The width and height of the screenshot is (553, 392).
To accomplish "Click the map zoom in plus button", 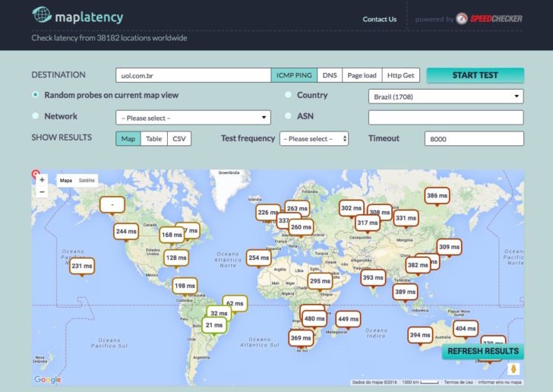I will [42, 181].
